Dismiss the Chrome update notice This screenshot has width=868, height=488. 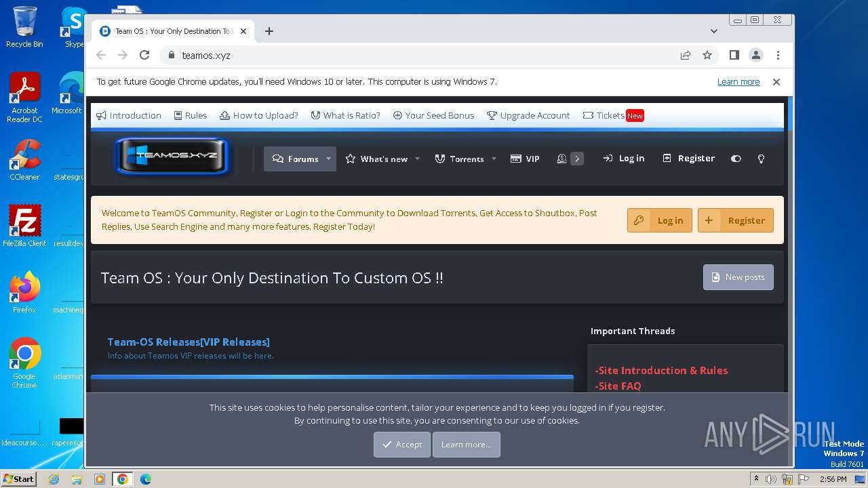tap(776, 82)
